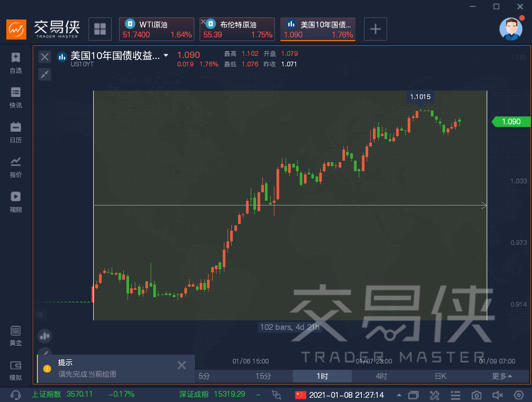
Task: Click the 1.090 current price label
Action: click(x=511, y=122)
